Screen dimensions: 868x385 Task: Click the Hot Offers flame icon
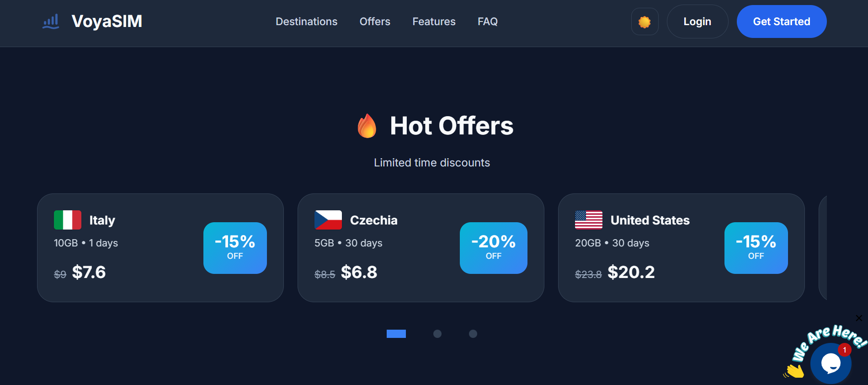point(367,126)
